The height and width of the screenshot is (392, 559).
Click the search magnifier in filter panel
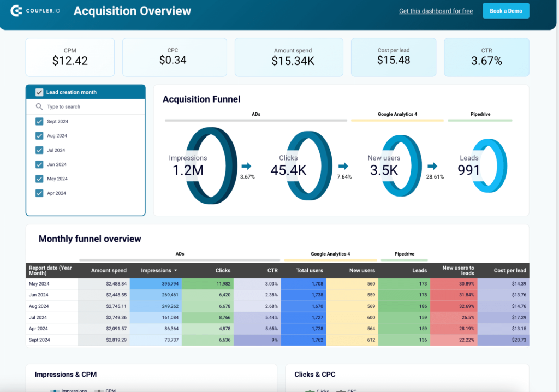(38, 106)
